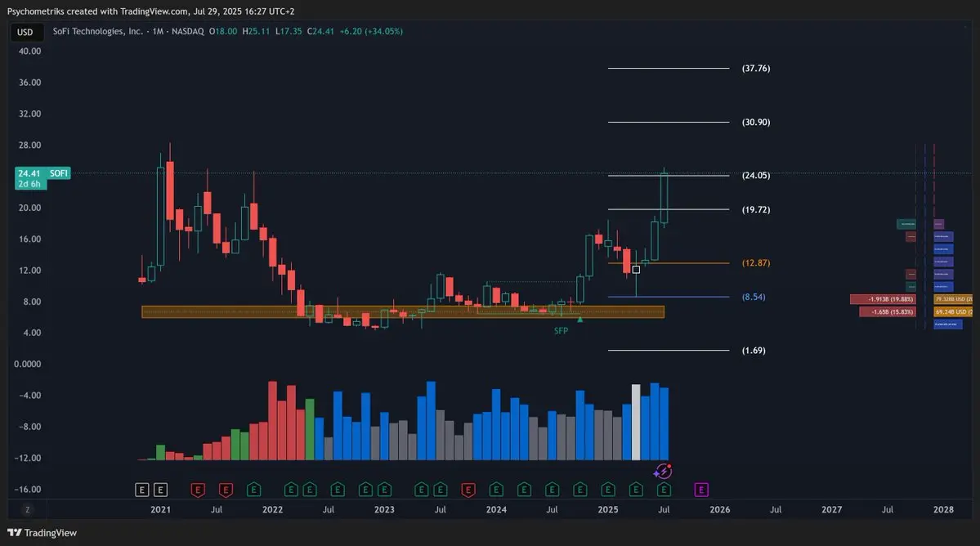The image size is (980, 546).
Task: Click the SFP annotation text
Action: click(561, 330)
